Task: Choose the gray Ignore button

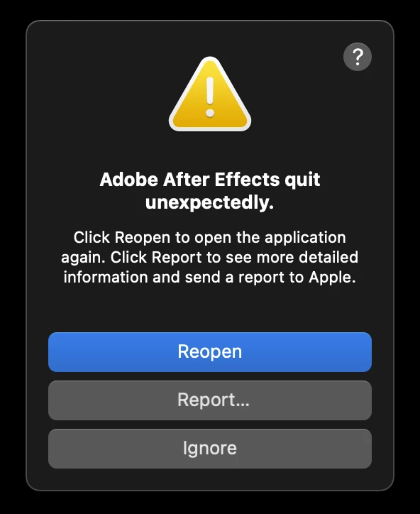Action: (210, 449)
